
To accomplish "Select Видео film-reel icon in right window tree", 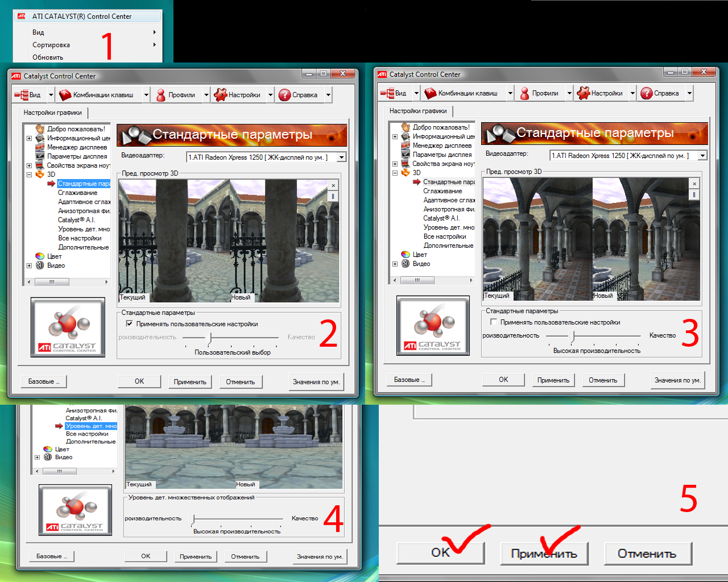I will click(x=406, y=264).
